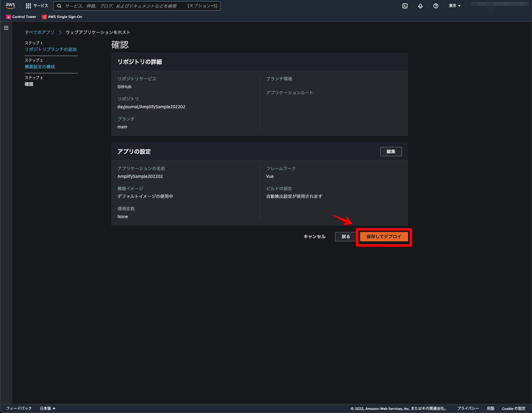Open 用語 footer link
The height and width of the screenshot is (413, 532).
(491, 408)
